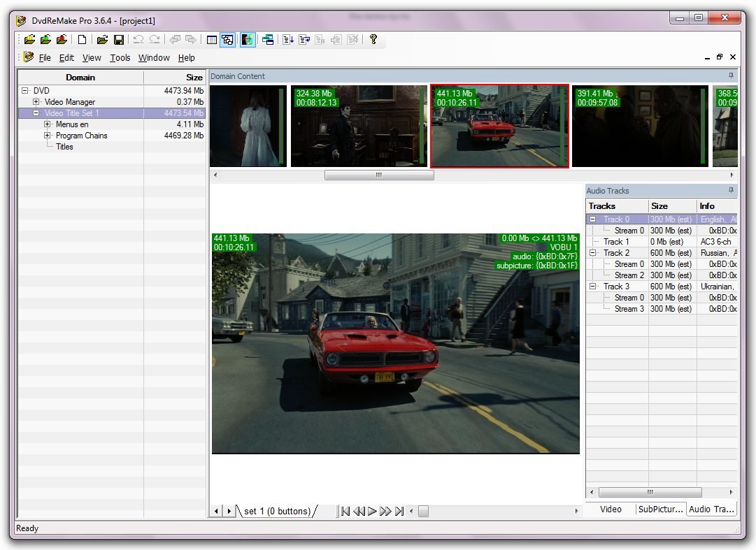This screenshot has height=550, width=756.
Task: Expand the Menus en tree node
Action: (x=47, y=124)
